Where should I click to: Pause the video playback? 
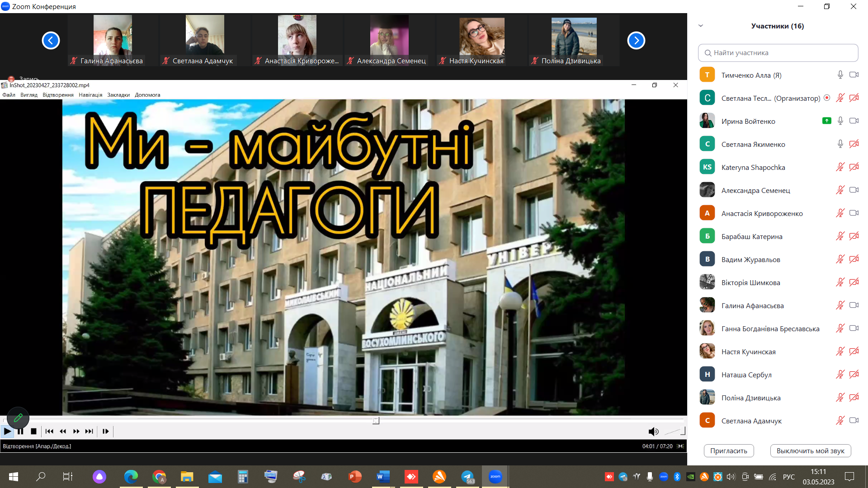pyautogui.click(x=20, y=432)
